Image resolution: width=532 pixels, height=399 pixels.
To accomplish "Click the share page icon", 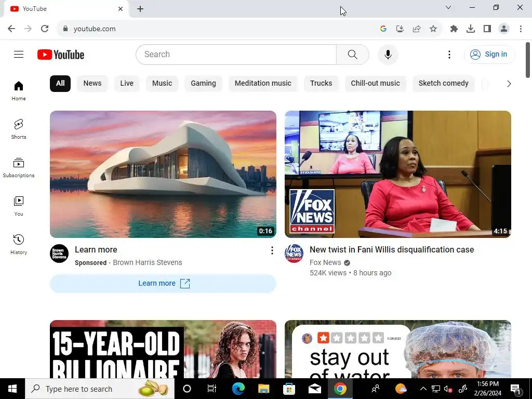I will 417,29.
